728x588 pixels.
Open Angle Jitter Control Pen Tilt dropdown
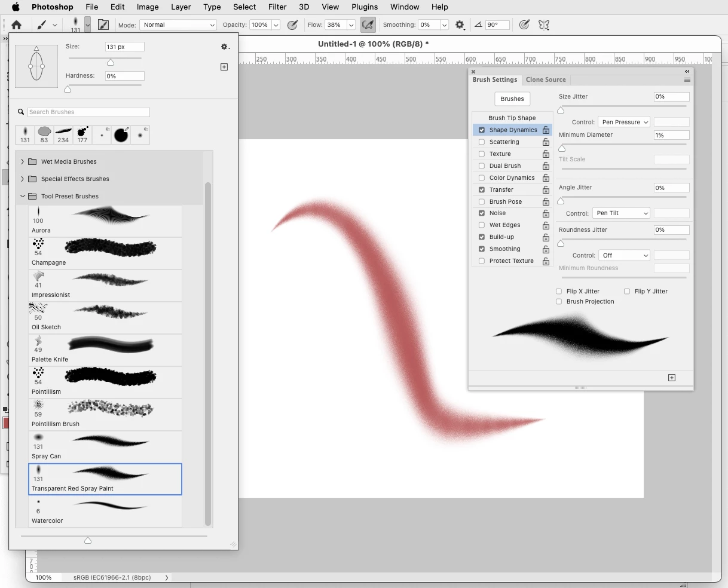point(622,213)
